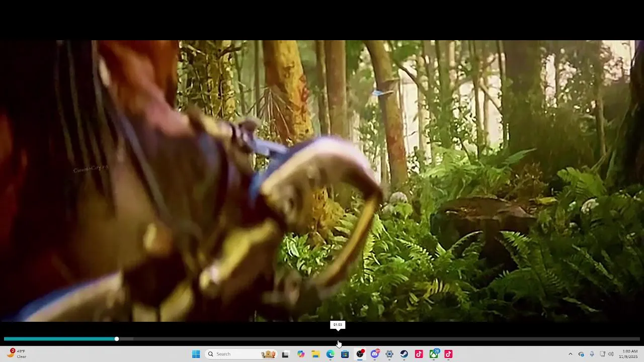
Task: Open Task View from the taskbar
Action: click(285, 354)
